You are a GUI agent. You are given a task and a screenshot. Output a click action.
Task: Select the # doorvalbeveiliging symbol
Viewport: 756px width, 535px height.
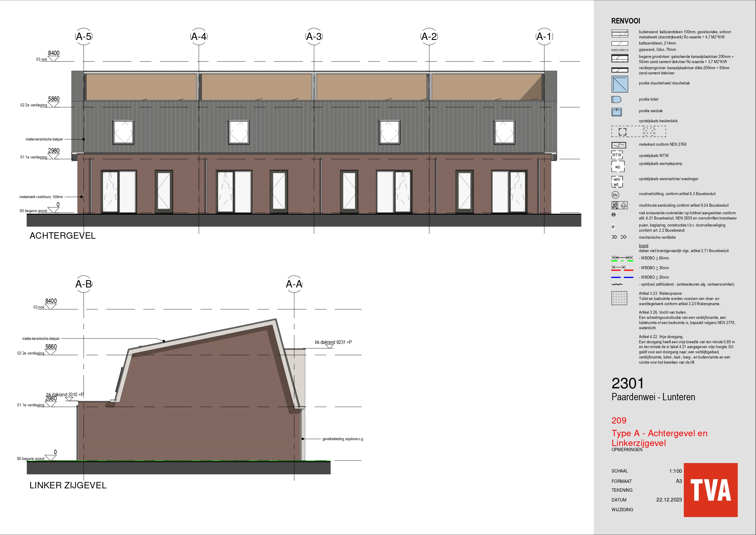point(613,227)
